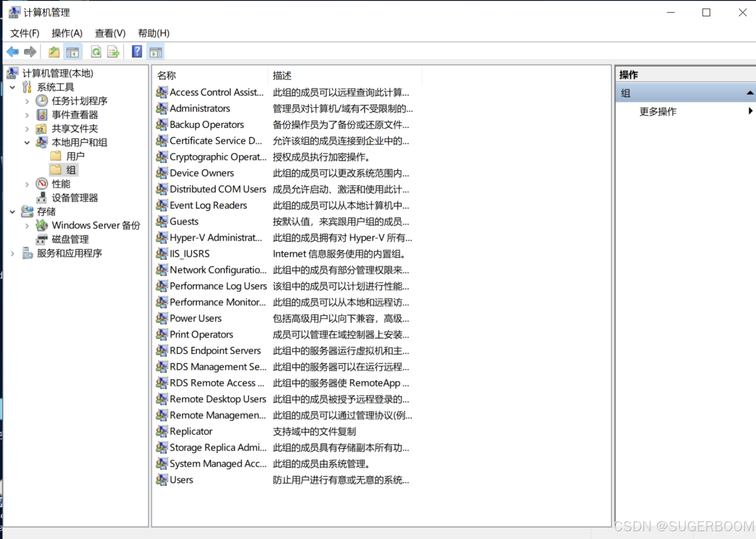The image size is (756, 539).
Task: Click the Print Operators group icon
Action: coord(161,335)
